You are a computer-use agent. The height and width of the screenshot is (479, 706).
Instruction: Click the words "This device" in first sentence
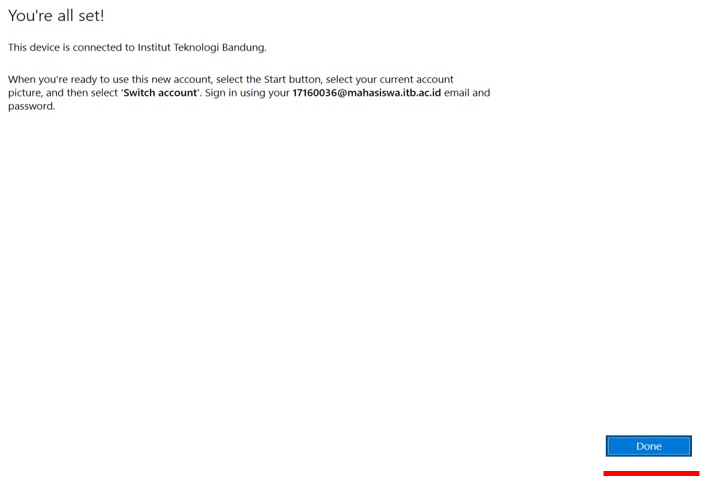coord(34,47)
